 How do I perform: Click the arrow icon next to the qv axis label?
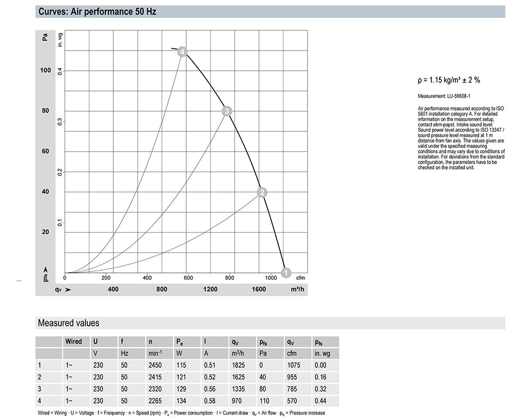tap(68, 290)
